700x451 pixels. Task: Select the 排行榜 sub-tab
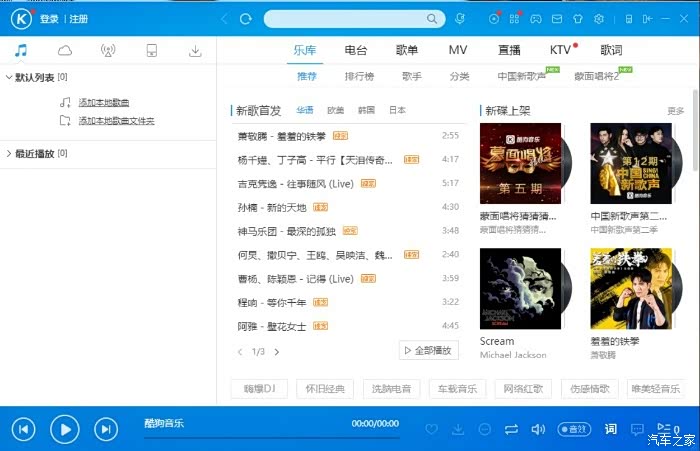359,76
